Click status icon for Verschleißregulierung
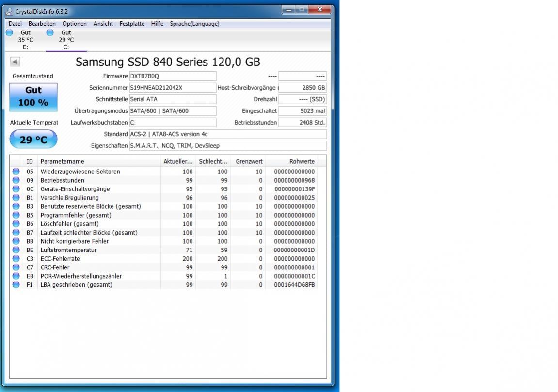The height and width of the screenshot is (392, 558). pyautogui.click(x=16, y=197)
